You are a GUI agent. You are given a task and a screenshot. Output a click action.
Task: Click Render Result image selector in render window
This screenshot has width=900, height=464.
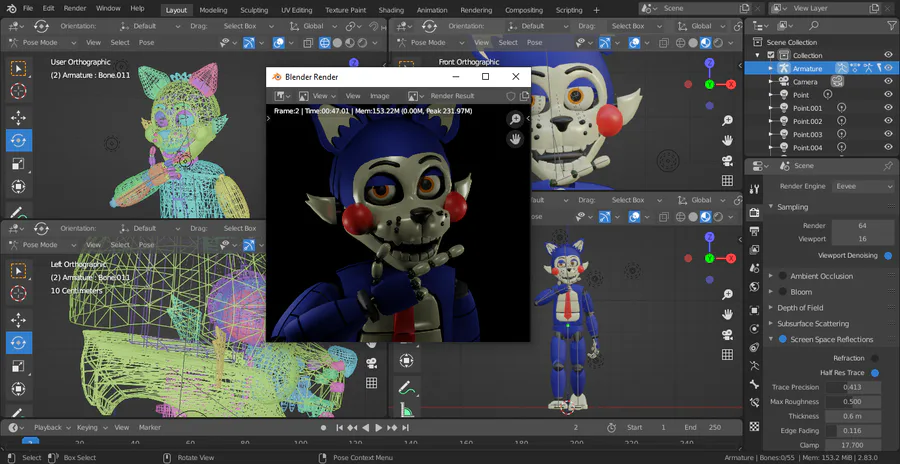pos(452,96)
